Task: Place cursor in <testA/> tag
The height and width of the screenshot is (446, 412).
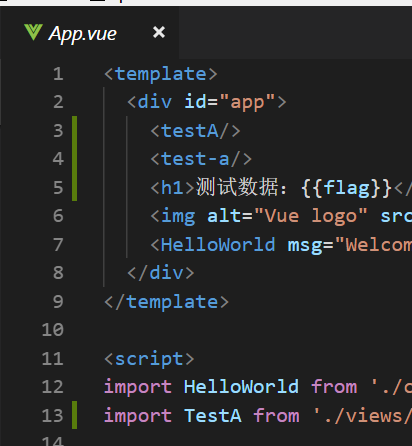Action: coord(195,131)
